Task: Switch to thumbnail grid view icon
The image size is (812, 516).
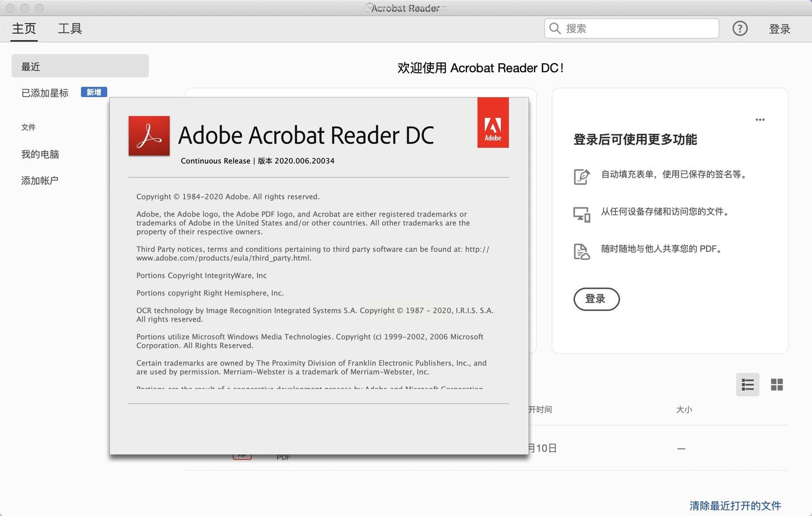Action: coord(777,385)
